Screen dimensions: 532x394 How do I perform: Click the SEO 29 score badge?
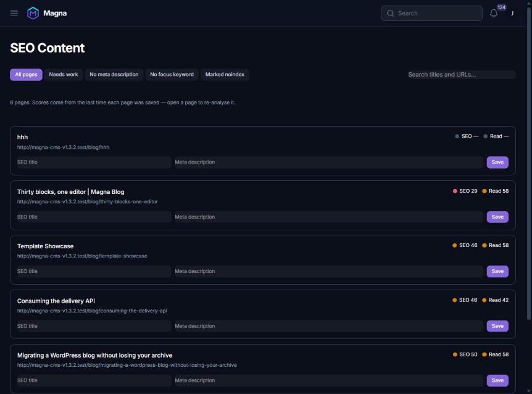pyautogui.click(x=465, y=191)
